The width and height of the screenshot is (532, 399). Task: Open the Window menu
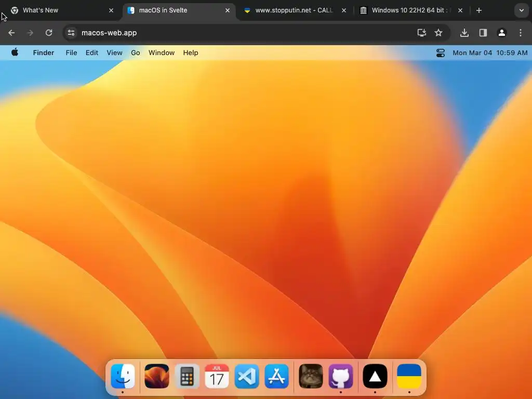162,52
